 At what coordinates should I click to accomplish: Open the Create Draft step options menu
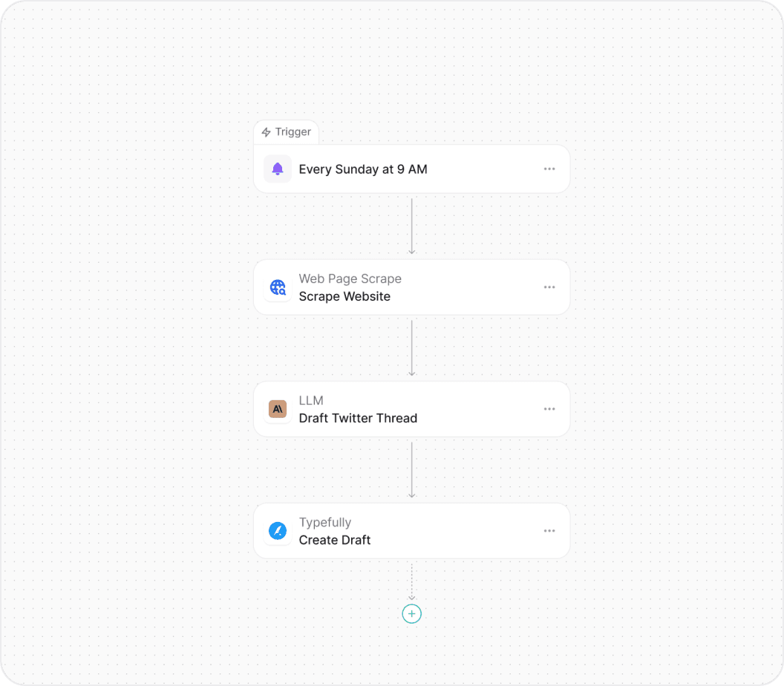[549, 531]
